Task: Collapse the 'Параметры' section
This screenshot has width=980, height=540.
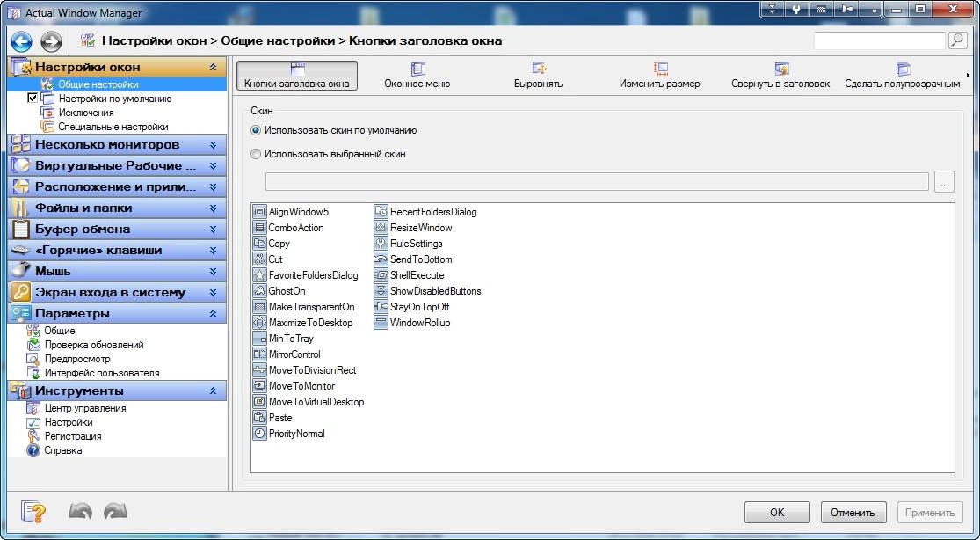Action: pyautogui.click(x=213, y=313)
